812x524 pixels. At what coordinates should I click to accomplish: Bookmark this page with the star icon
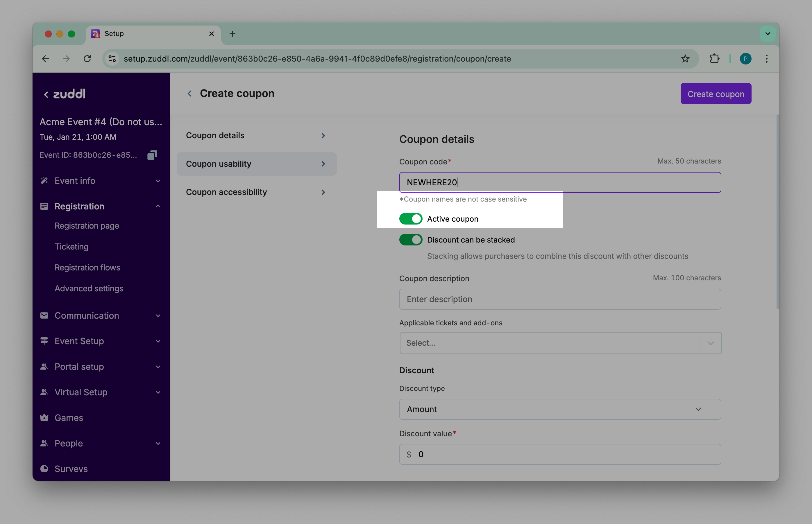[685, 58]
